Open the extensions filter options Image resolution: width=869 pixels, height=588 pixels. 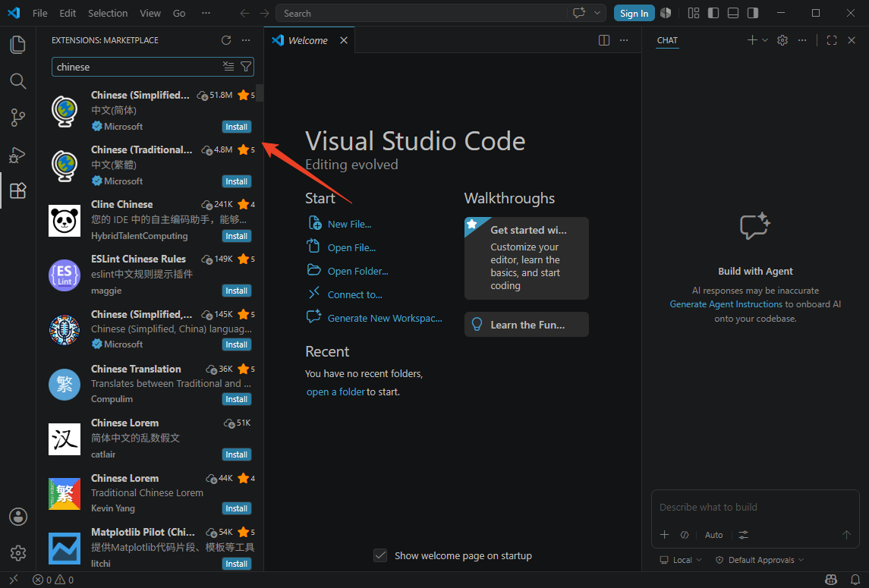(246, 67)
